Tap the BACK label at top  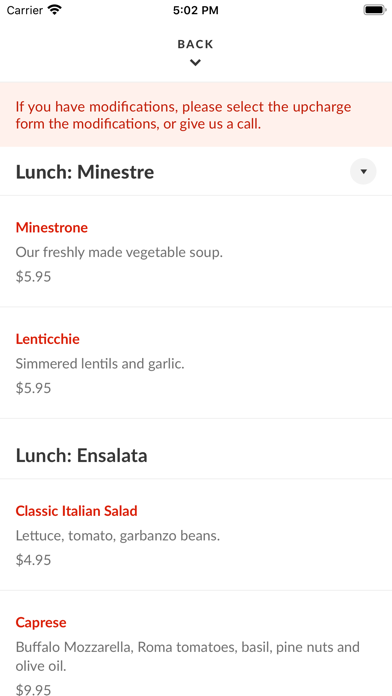(x=195, y=44)
